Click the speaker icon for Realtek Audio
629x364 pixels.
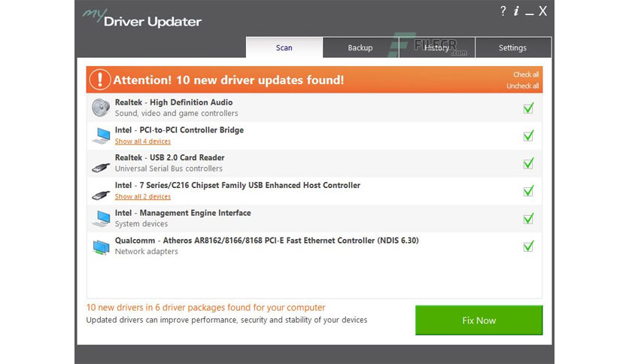(x=101, y=108)
